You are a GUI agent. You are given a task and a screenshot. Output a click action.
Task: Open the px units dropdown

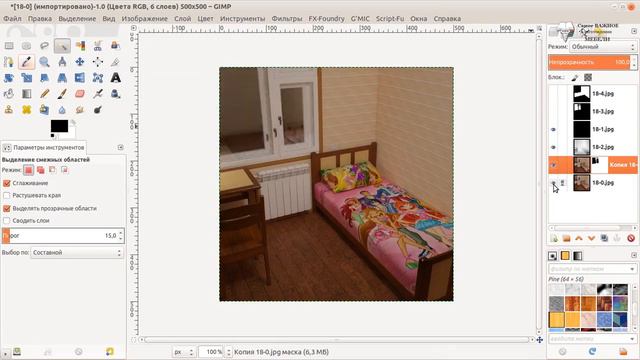click(x=183, y=352)
